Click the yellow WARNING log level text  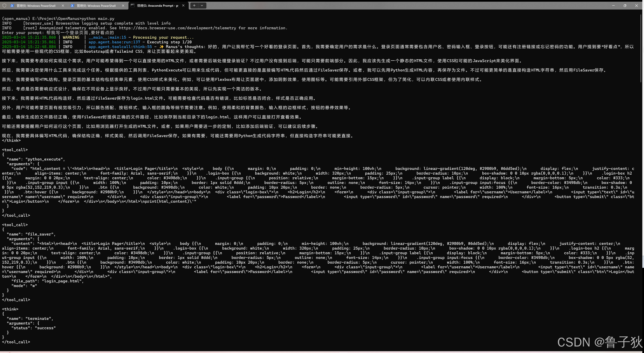coord(71,37)
